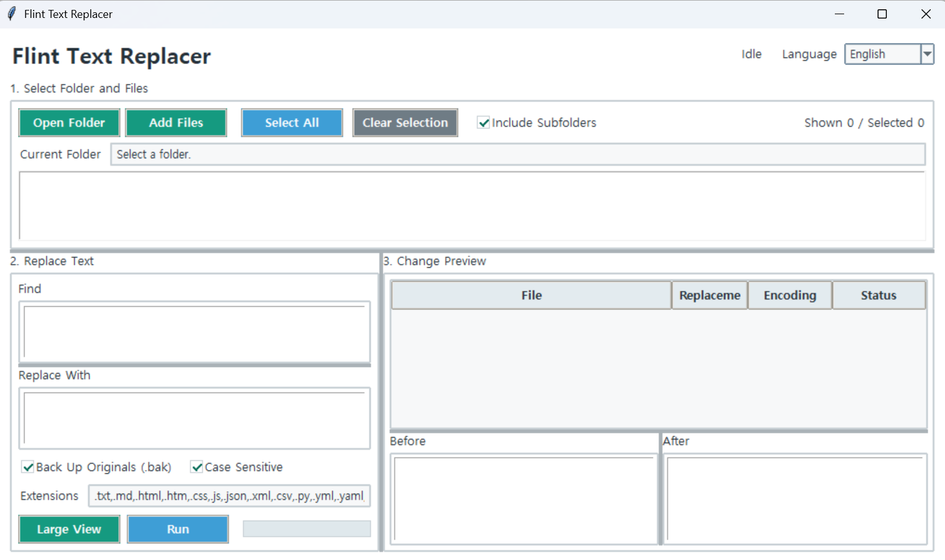Click inside the Replace With text box
Viewport: 945px width, 560px height.
click(194, 418)
